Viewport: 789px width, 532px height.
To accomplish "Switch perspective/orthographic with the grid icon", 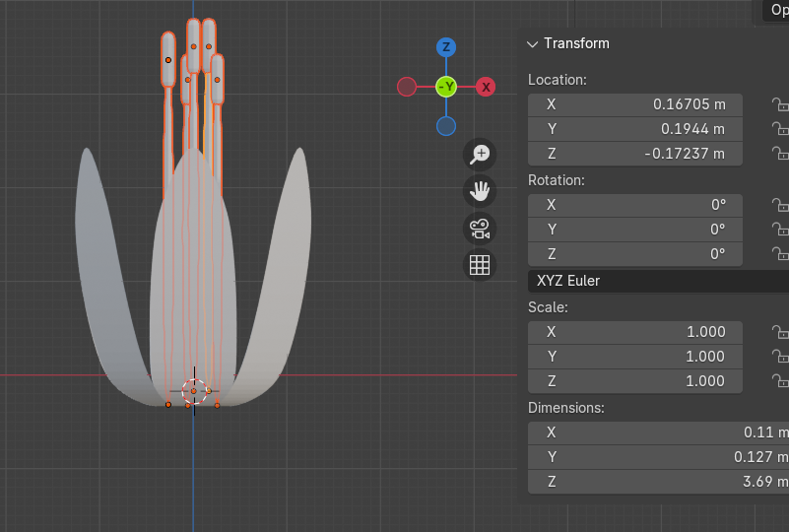I will point(480,265).
